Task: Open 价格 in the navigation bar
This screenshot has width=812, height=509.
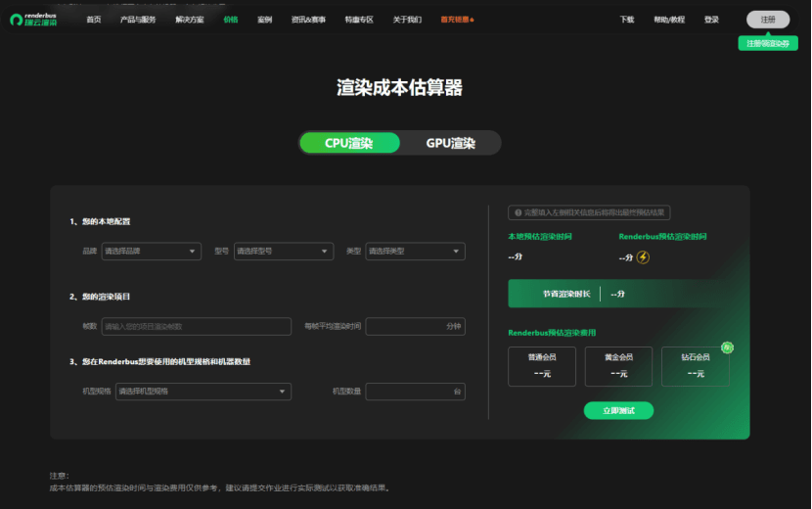Action: click(231, 20)
